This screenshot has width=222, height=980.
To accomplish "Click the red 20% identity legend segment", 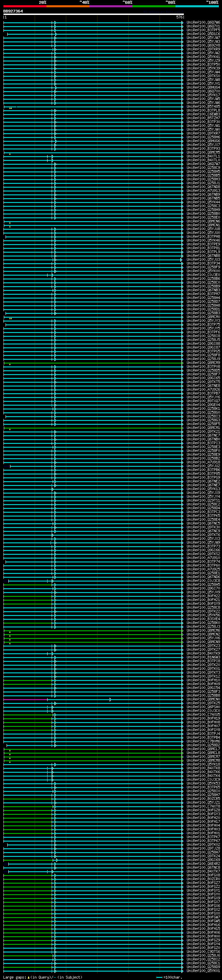I will (x=25, y=6).
